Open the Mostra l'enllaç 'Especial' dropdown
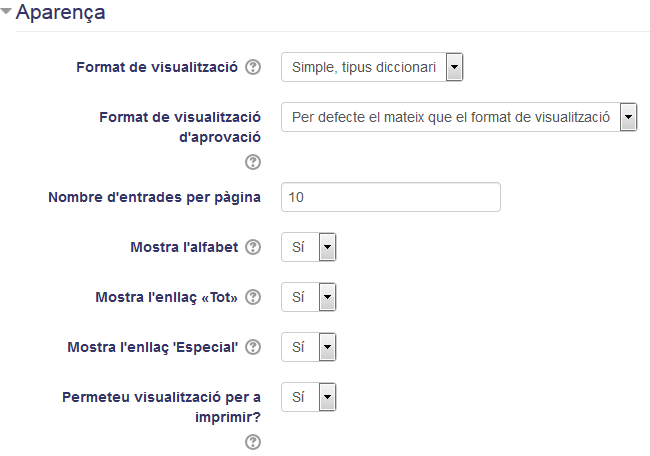This screenshot has width=650, height=456. [308, 347]
